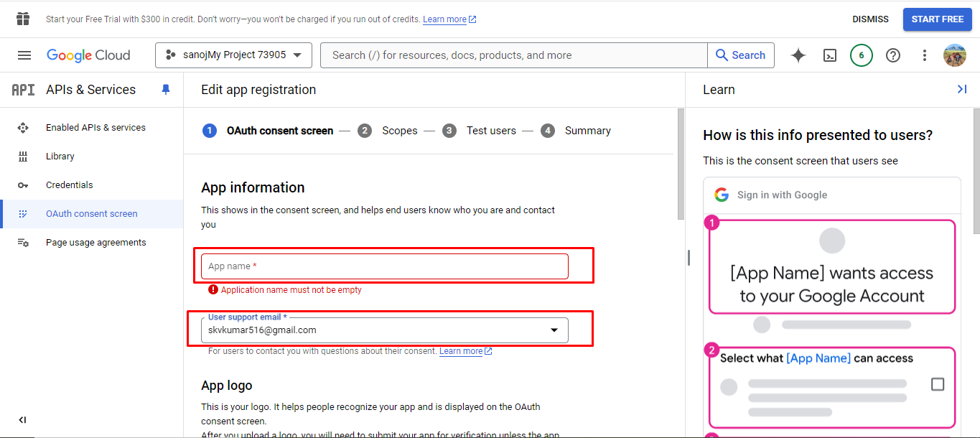
Task: Click the user account avatar
Action: point(955,55)
